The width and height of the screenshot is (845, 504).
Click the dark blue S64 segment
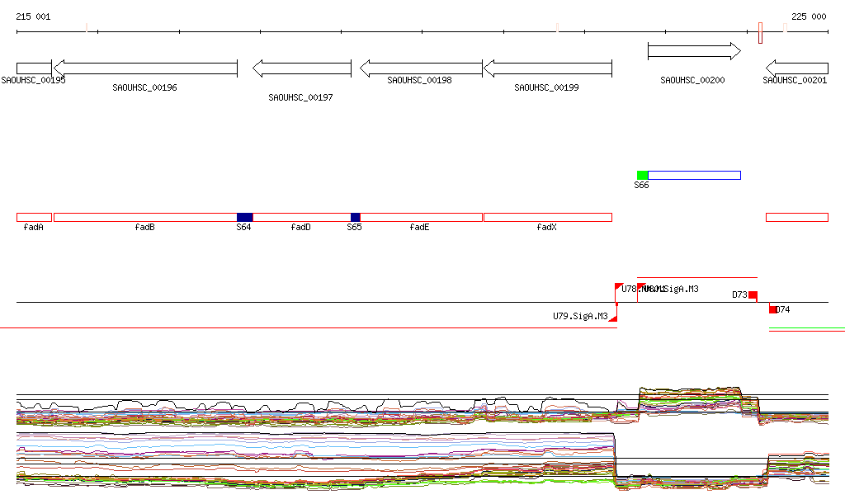(244, 217)
